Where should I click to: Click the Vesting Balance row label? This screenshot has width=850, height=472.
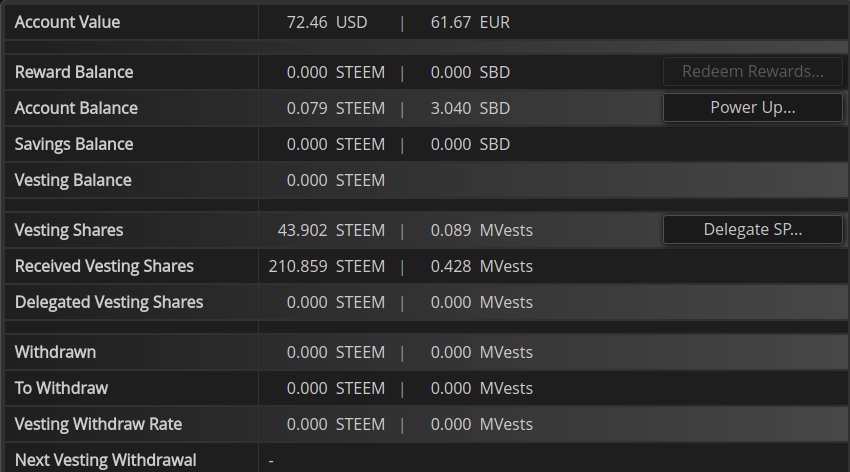tap(73, 180)
